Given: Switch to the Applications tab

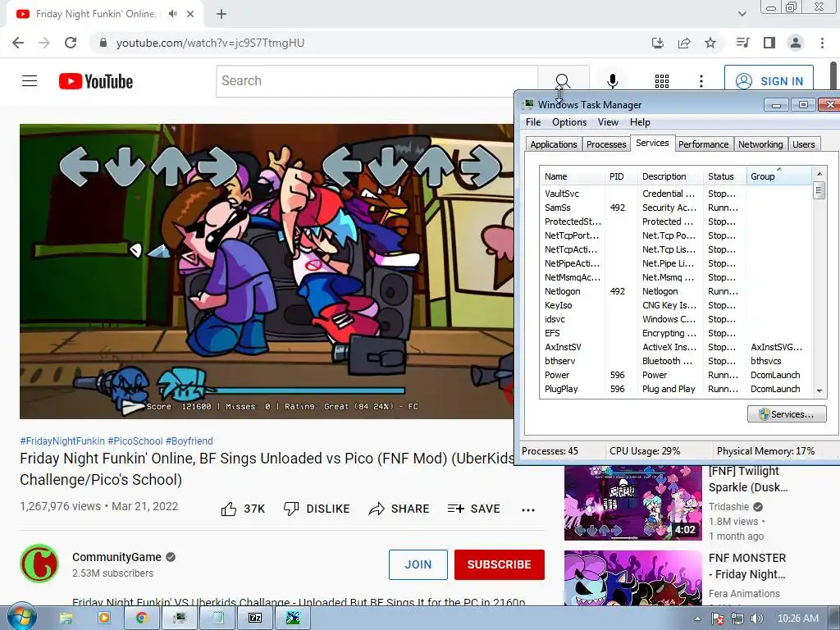Looking at the screenshot, I should [x=554, y=144].
